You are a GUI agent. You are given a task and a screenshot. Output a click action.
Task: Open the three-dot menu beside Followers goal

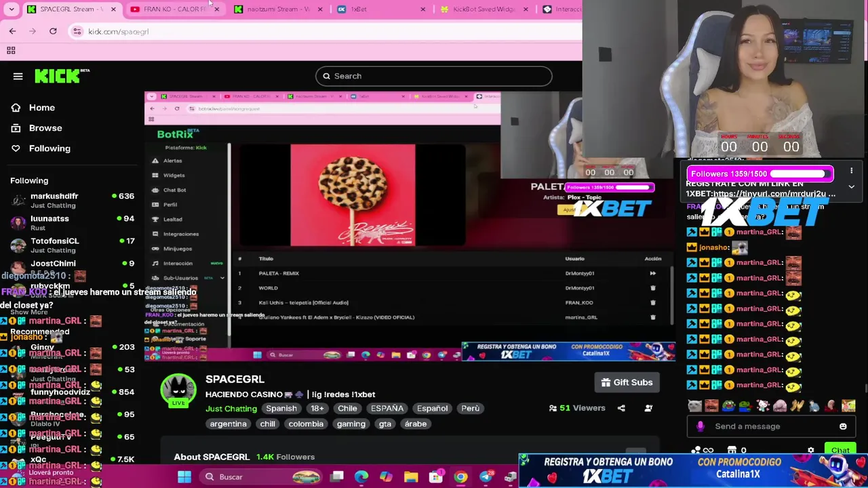pos(851,171)
